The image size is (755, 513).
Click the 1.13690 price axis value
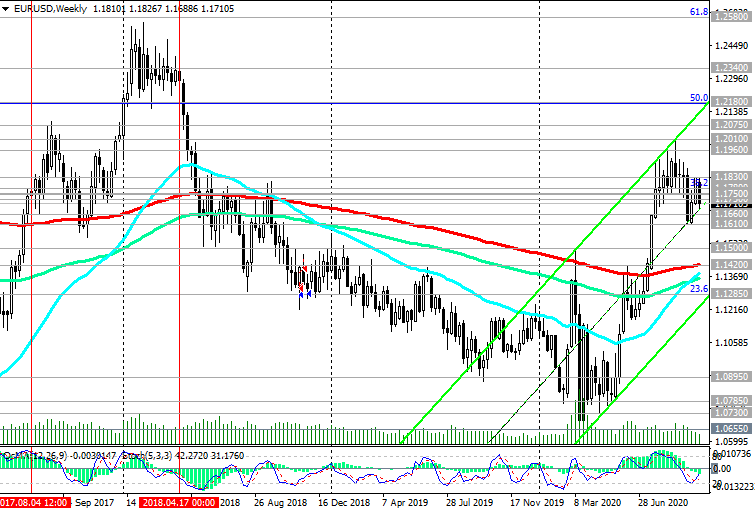coord(732,276)
